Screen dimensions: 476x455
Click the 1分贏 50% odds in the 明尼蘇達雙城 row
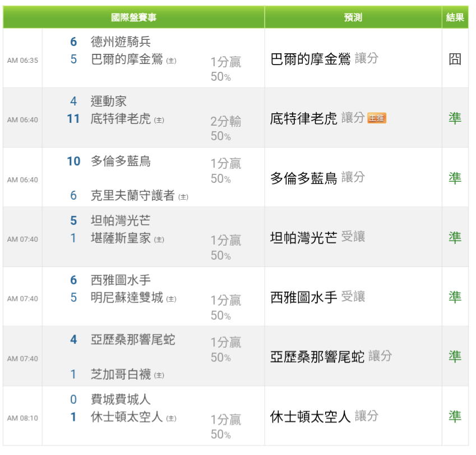click(x=226, y=307)
